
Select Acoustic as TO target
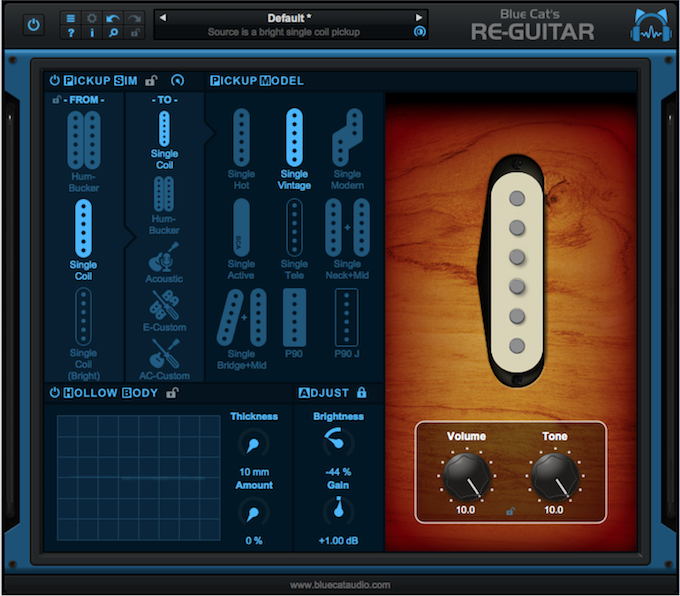click(x=164, y=263)
